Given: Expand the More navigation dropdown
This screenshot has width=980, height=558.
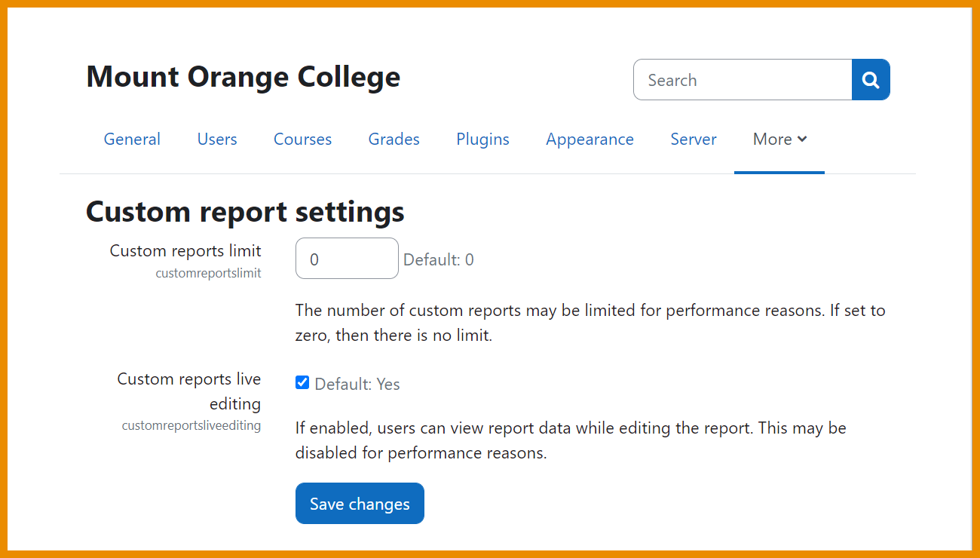Looking at the screenshot, I should coord(779,139).
